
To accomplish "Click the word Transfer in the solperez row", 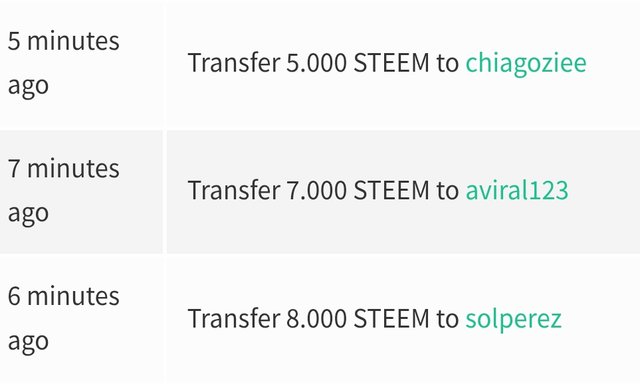I will click(x=234, y=318).
